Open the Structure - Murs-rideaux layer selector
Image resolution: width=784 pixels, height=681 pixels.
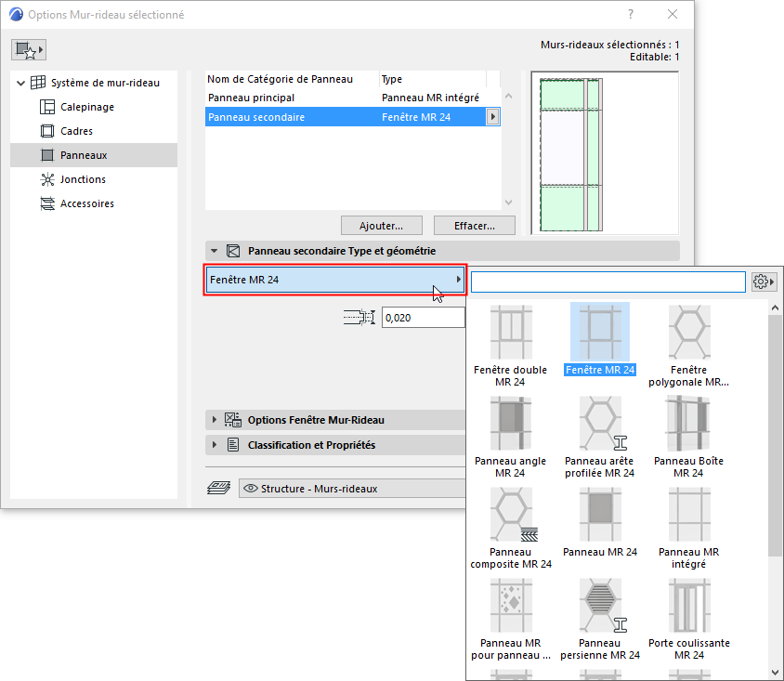click(x=352, y=489)
